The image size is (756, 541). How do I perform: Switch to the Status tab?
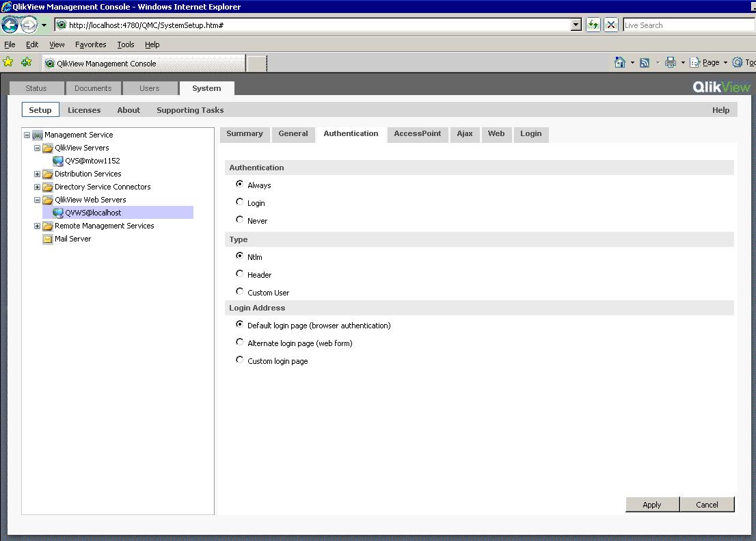[x=36, y=88]
